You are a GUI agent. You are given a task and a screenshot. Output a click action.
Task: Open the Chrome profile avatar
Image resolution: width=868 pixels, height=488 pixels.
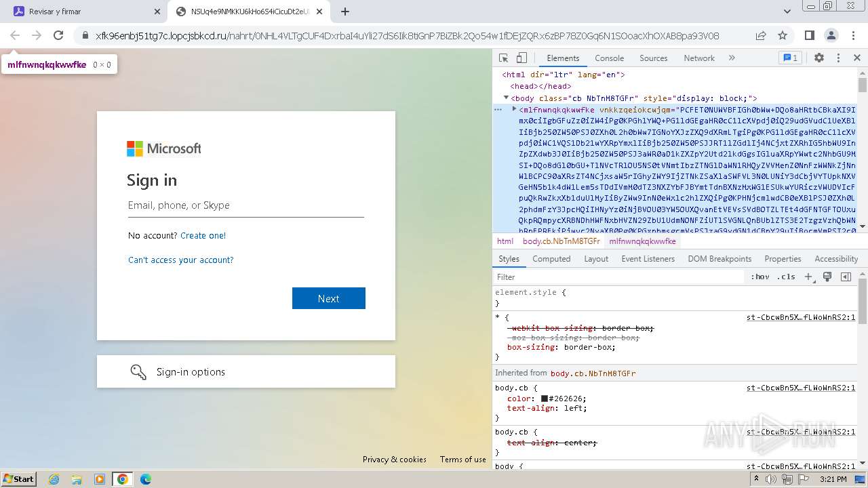(831, 35)
